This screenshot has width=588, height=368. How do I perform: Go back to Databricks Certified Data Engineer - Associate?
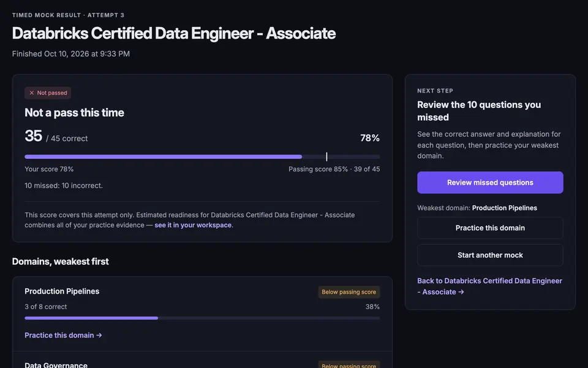[489, 286]
